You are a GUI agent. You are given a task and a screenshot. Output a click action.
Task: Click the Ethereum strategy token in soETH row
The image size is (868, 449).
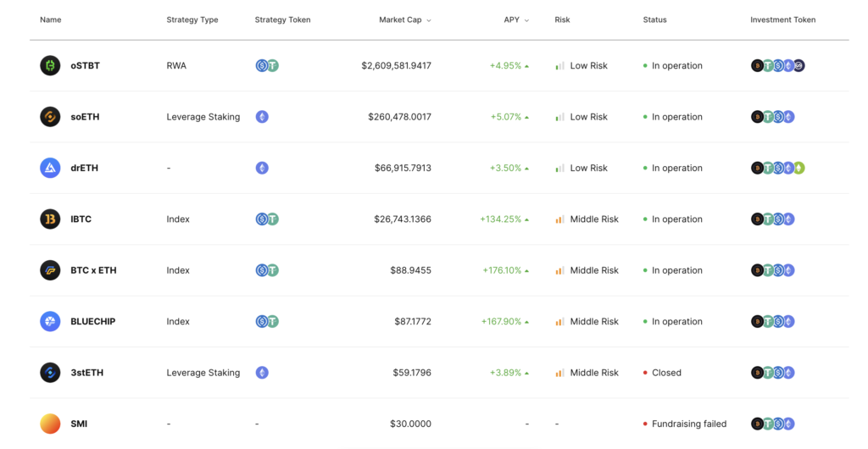click(262, 117)
